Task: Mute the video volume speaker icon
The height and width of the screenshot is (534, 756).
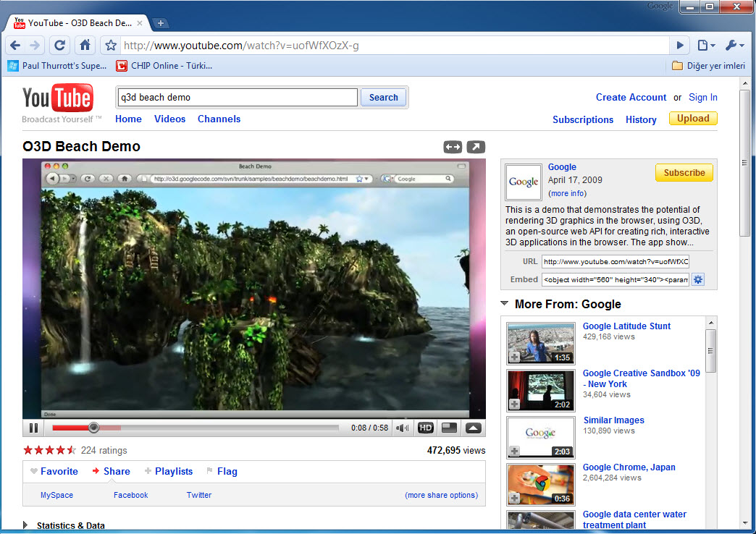Action: tap(403, 428)
